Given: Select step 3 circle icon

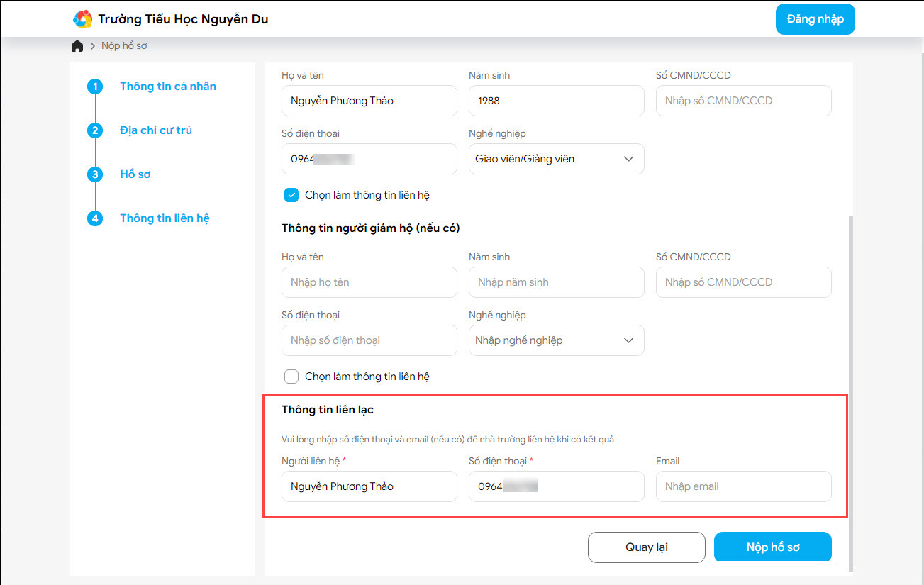Looking at the screenshot, I should (95, 174).
